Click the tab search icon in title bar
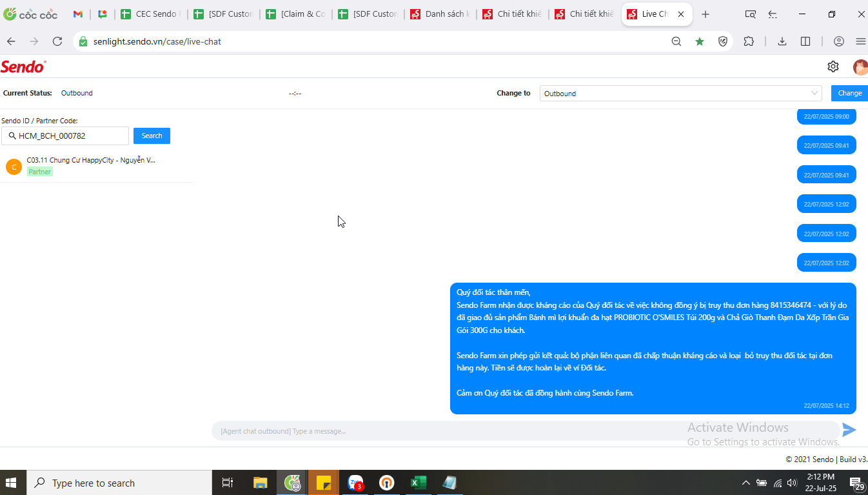Image resolution: width=868 pixels, height=495 pixels. 750,14
